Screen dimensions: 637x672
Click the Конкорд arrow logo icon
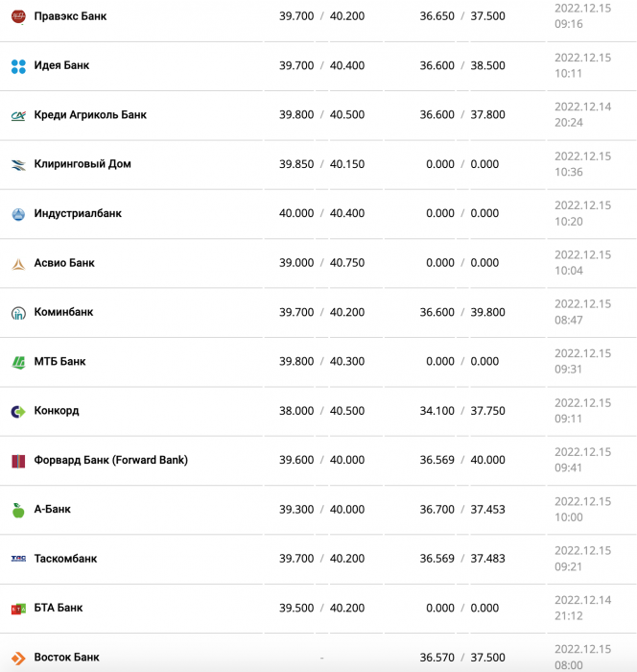tap(18, 412)
